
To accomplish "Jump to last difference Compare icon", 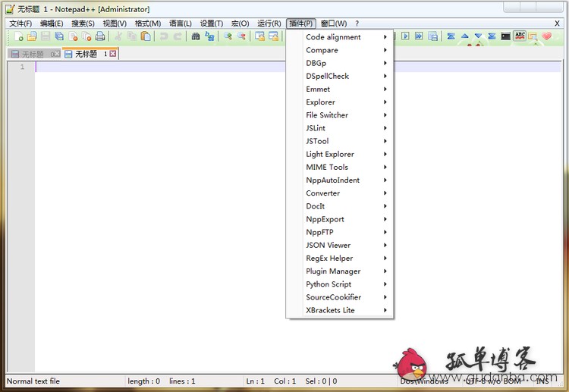I will (x=492, y=36).
